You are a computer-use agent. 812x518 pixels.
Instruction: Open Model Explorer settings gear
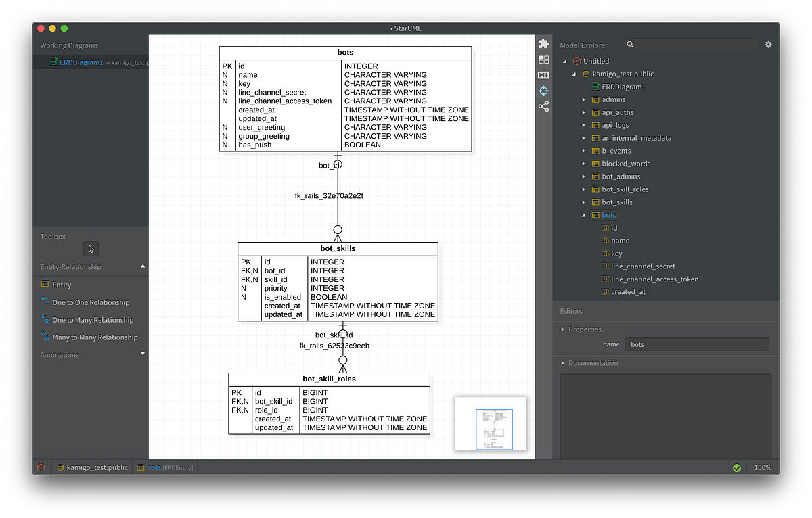[768, 45]
